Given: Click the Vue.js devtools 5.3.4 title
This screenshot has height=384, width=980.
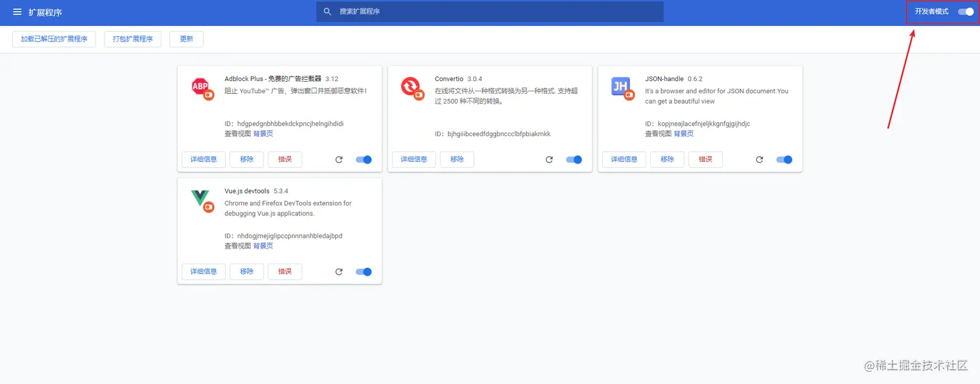Looking at the screenshot, I should coord(257,191).
